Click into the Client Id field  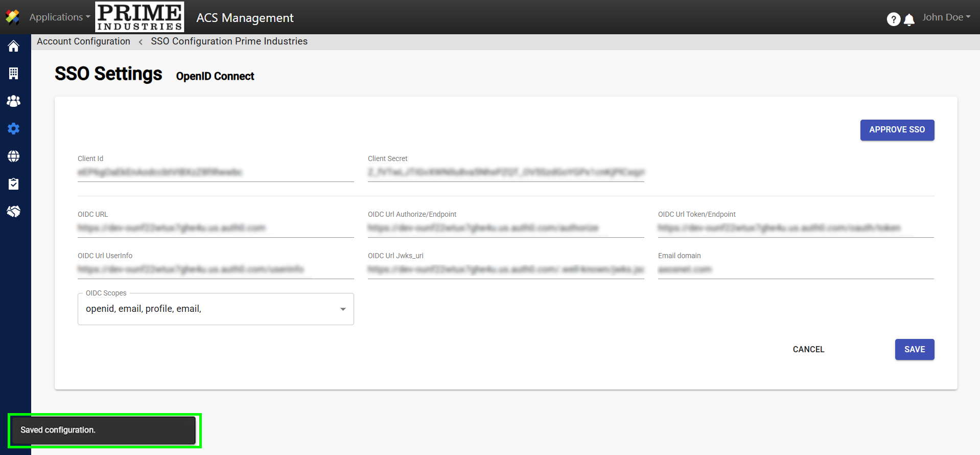[x=215, y=173]
